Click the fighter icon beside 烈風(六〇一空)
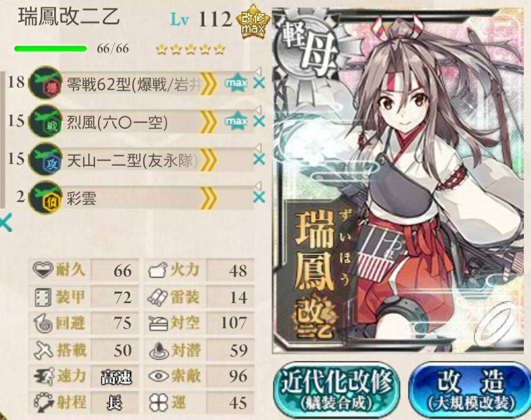 tap(45, 121)
